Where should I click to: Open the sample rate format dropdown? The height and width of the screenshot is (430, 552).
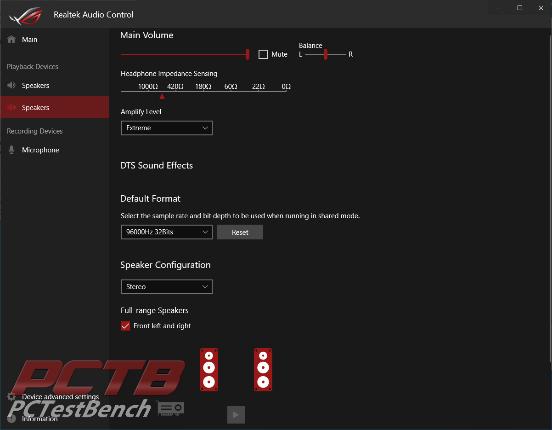click(x=167, y=232)
